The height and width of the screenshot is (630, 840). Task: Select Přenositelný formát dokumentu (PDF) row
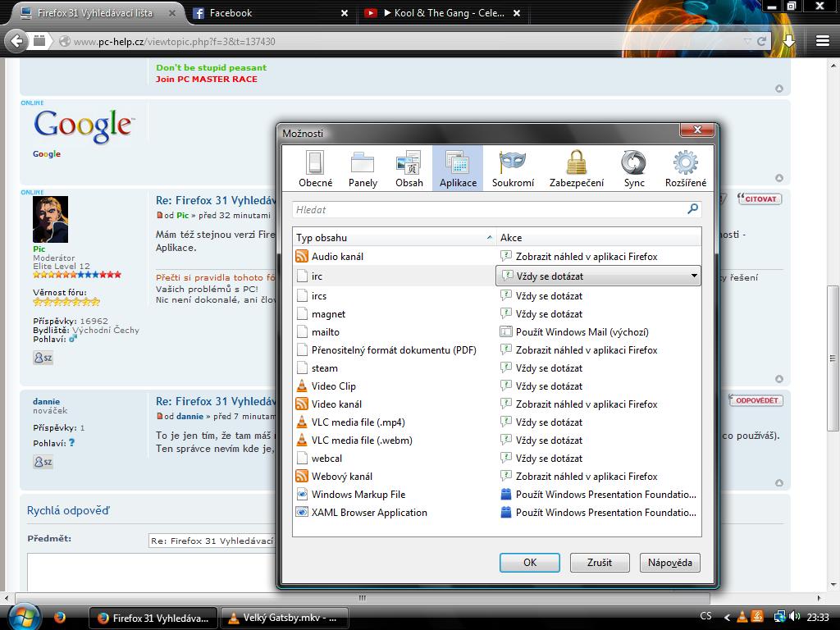496,349
